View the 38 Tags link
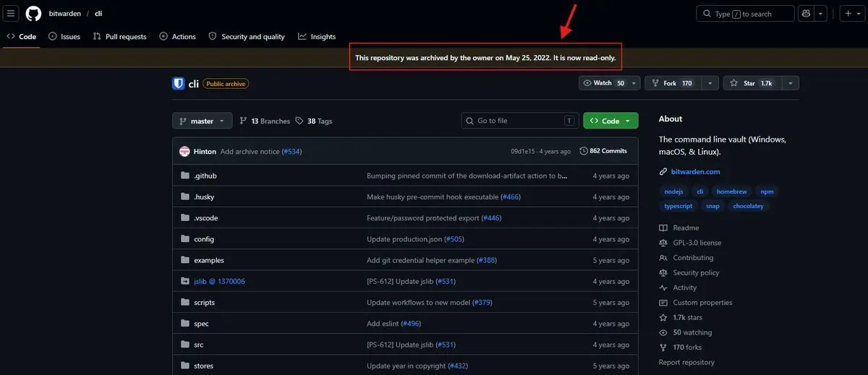This screenshot has height=375, width=868. (315, 121)
